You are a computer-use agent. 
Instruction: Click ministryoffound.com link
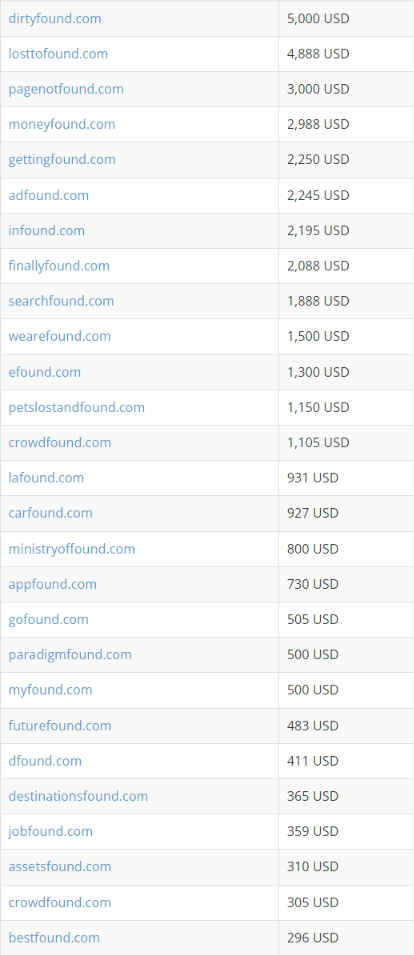[72, 549]
